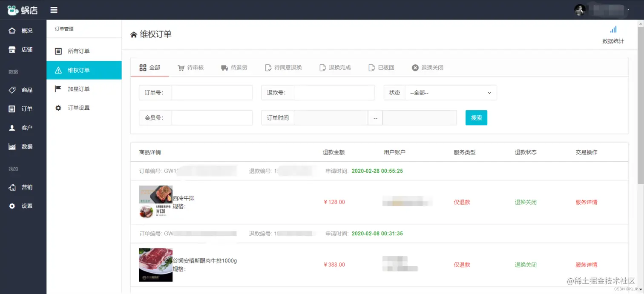Toggle the hamburger menu icon
This screenshot has height=294, width=644.
(54, 10)
